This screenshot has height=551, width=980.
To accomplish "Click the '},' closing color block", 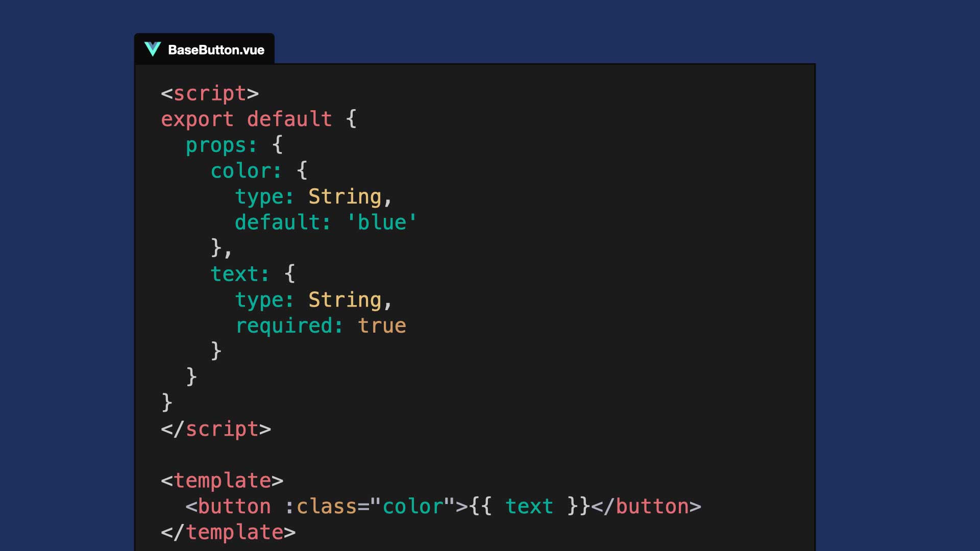I will point(222,248).
